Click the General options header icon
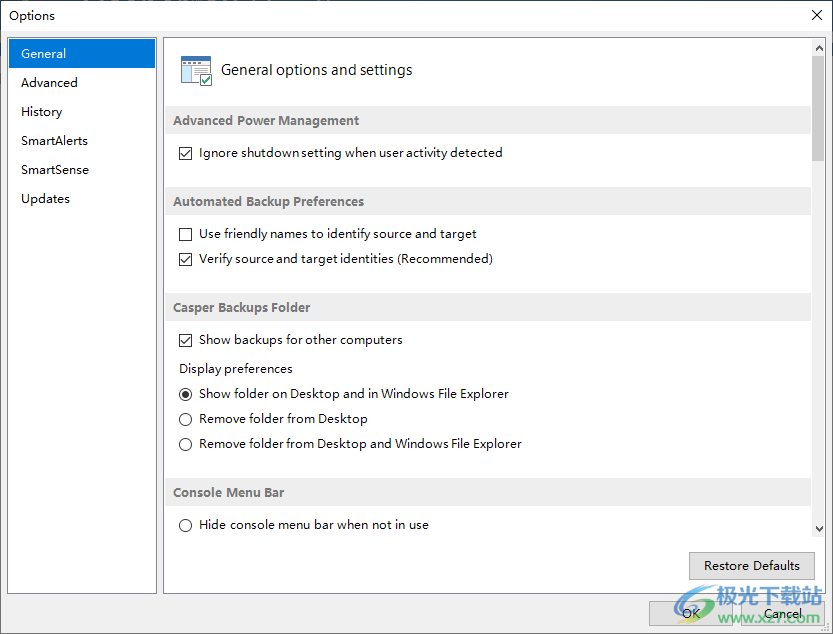 click(x=196, y=70)
